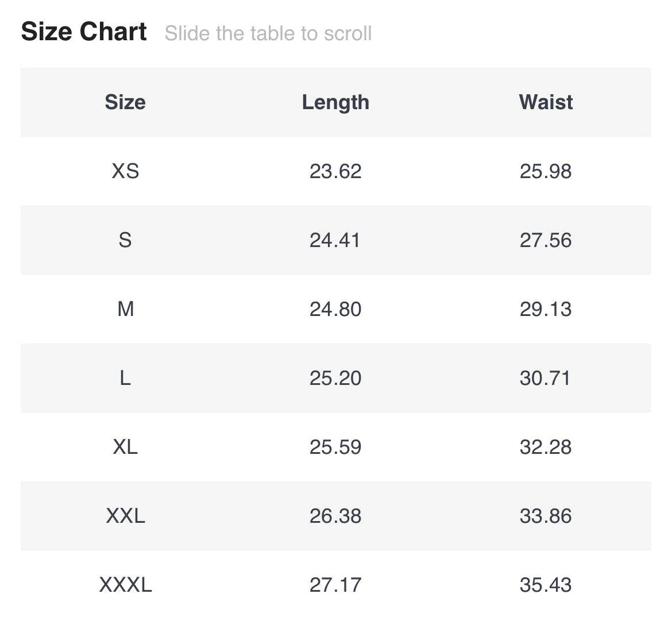Viewport: 672px width, 640px height.
Task: Click the Size Chart heading
Action: coord(84,32)
